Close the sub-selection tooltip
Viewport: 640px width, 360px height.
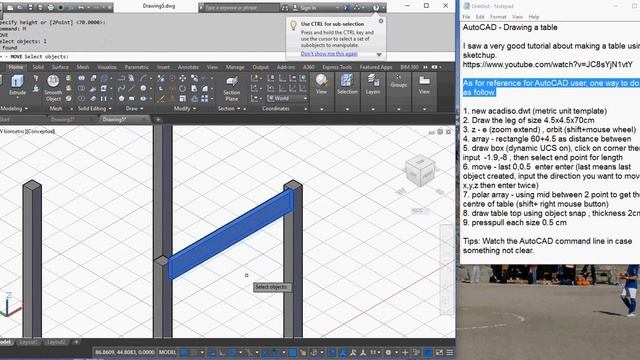(x=381, y=21)
